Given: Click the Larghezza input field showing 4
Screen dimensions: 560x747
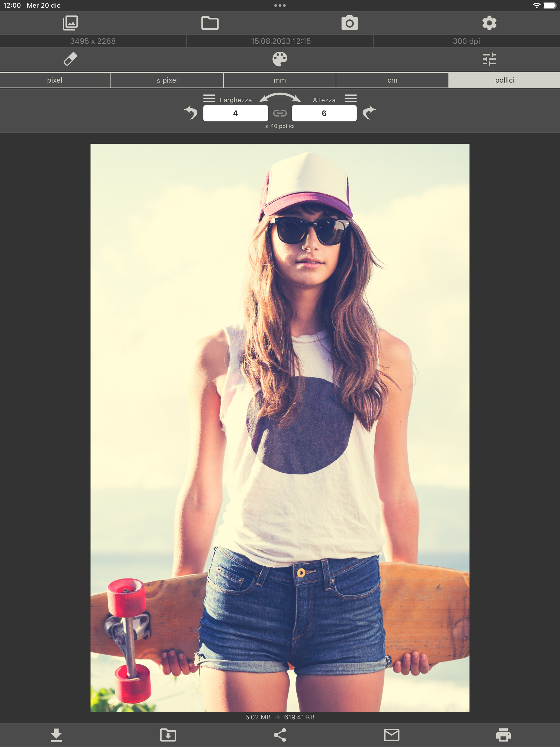Looking at the screenshot, I should coord(235,113).
